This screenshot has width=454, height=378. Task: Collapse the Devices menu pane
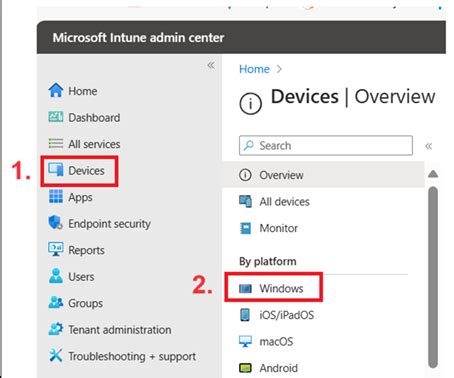point(429,146)
